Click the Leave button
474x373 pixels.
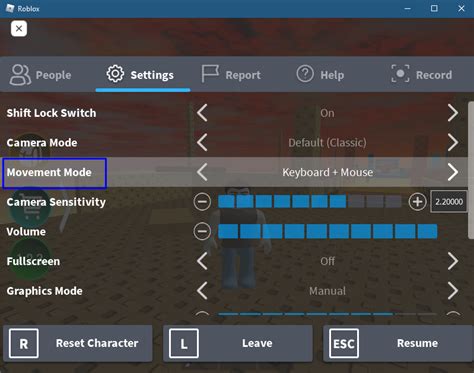[238, 343]
